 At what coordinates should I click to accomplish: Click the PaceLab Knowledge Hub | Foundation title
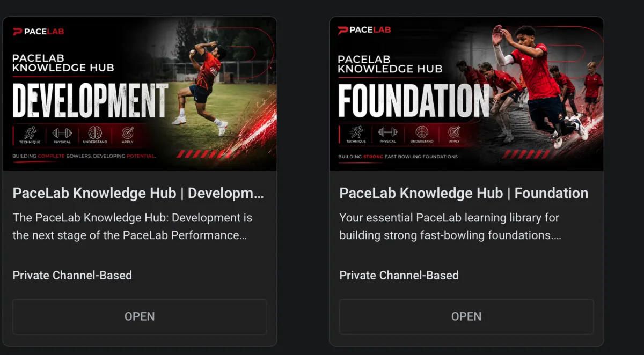[464, 193]
